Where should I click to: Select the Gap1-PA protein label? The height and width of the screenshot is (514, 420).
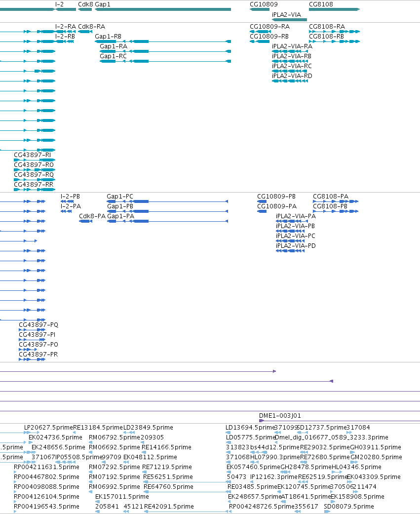(121, 216)
